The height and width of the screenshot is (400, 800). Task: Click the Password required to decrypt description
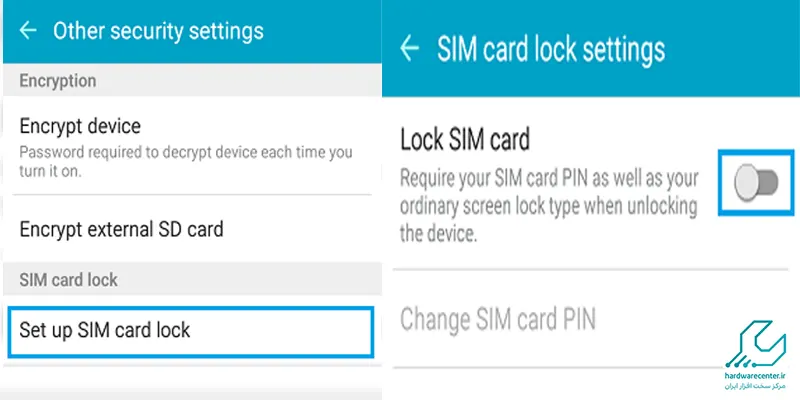tap(185, 161)
